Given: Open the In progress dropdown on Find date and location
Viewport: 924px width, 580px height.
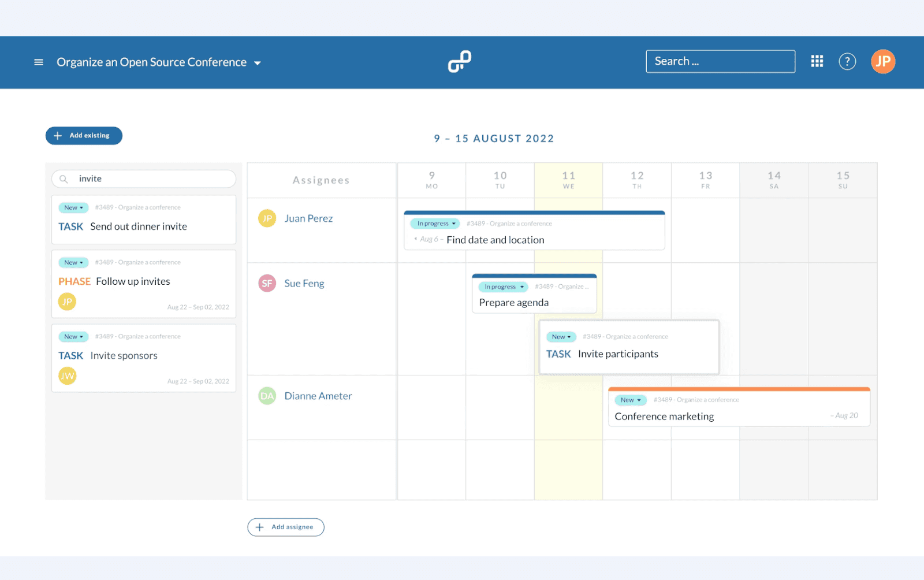Looking at the screenshot, I should (x=434, y=223).
